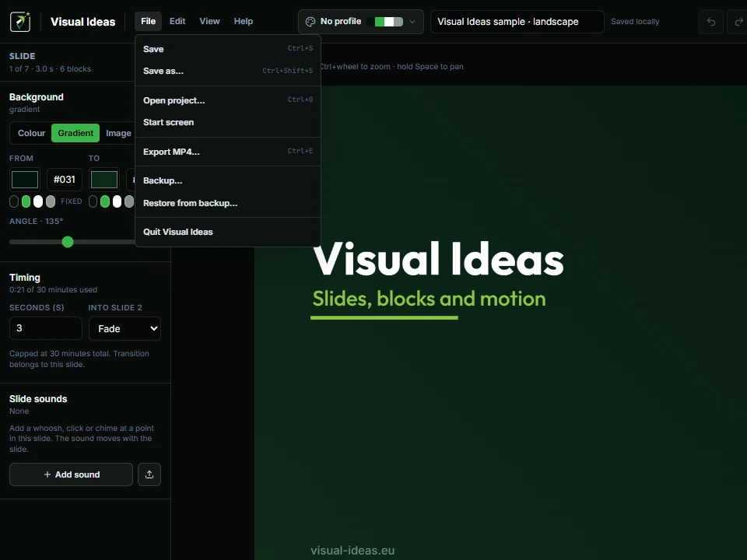
Task: Pick the white preset under FROM
Action: click(38, 201)
